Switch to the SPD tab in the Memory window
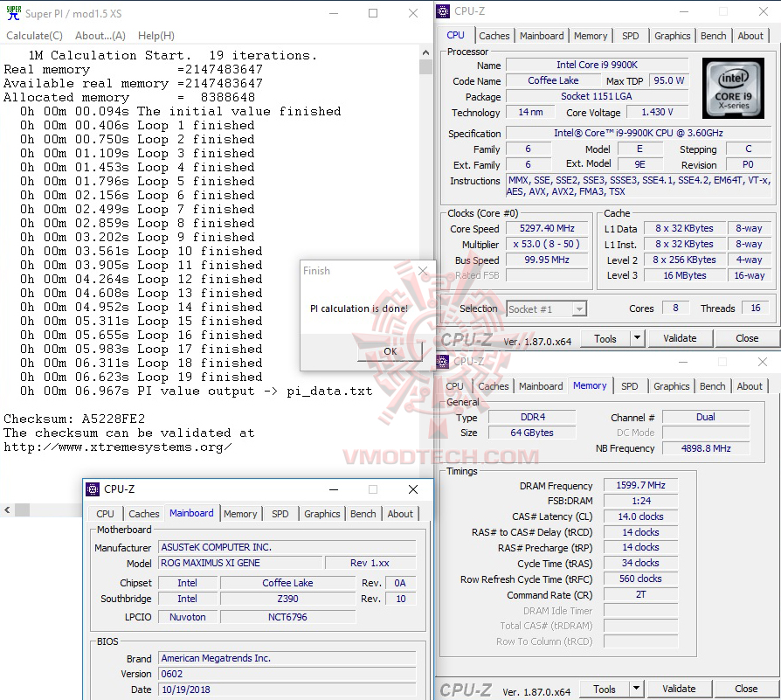The image size is (781, 700). click(x=630, y=385)
